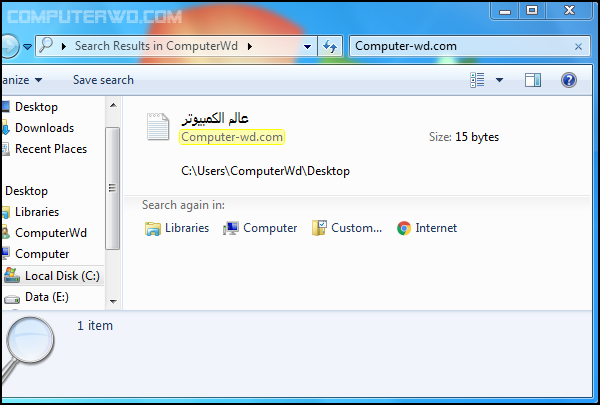The width and height of the screenshot is (600, 405).
Task: Search again in Computer
Action: click(x=260, y=228)
